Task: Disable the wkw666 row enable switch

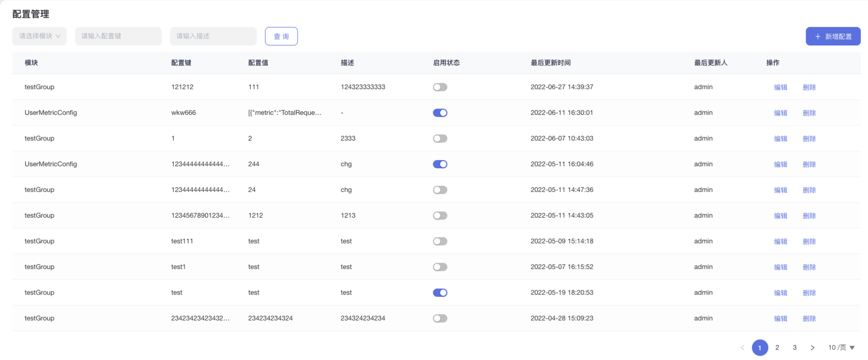Action: pos(440,113)
